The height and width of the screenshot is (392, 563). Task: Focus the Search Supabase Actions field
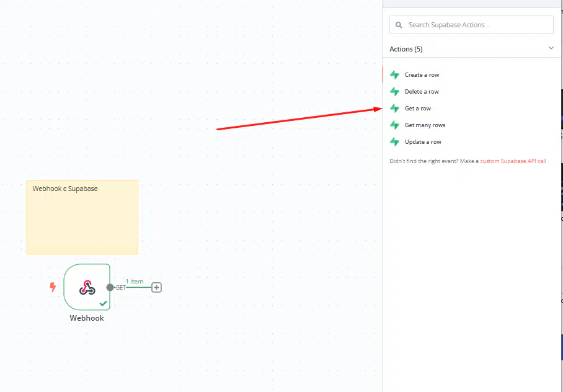(x=471, y=25)
